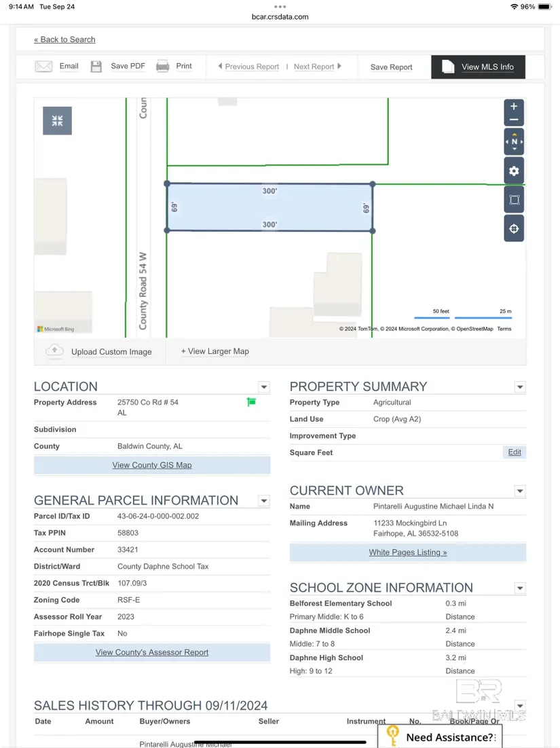Click the map zoom out minus button
The image size is (560, 748).
pos(514,120)
